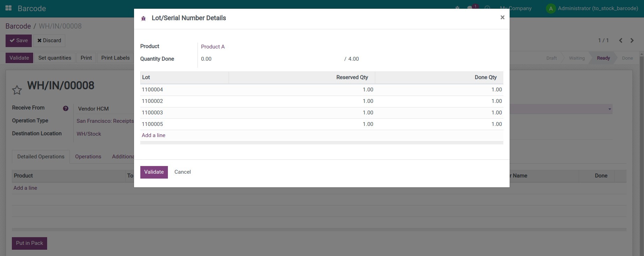Viewport: 644px width, 256px height.
Task: Go to the next record arrow
Action: (x=632, y=40)
